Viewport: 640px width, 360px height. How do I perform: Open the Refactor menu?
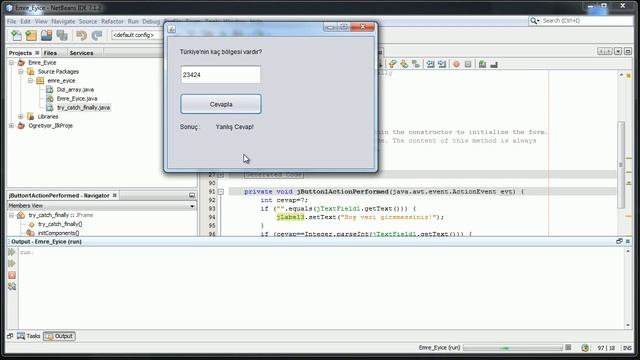[x=112, y=21]
